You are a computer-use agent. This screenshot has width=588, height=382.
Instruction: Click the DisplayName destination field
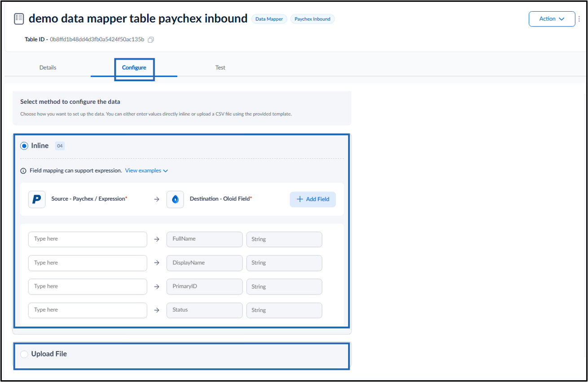pos(205,263)
